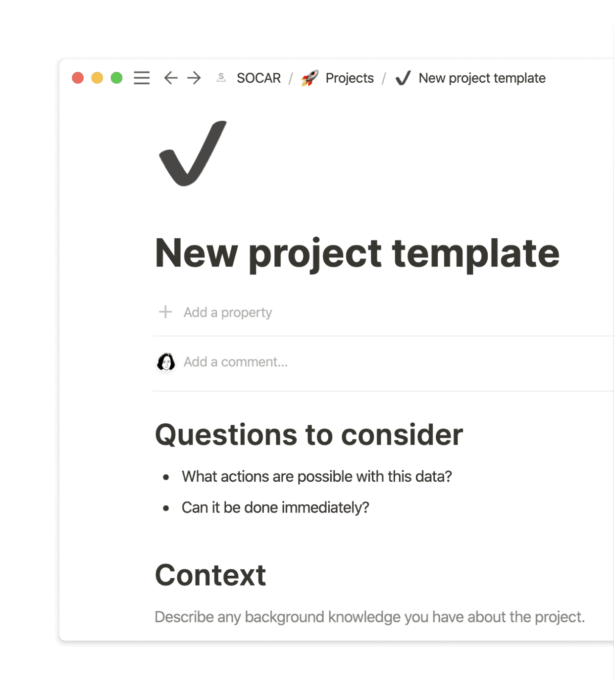Select the user avatar beside the comment field
614x700 pixels.
pos(167,362)
